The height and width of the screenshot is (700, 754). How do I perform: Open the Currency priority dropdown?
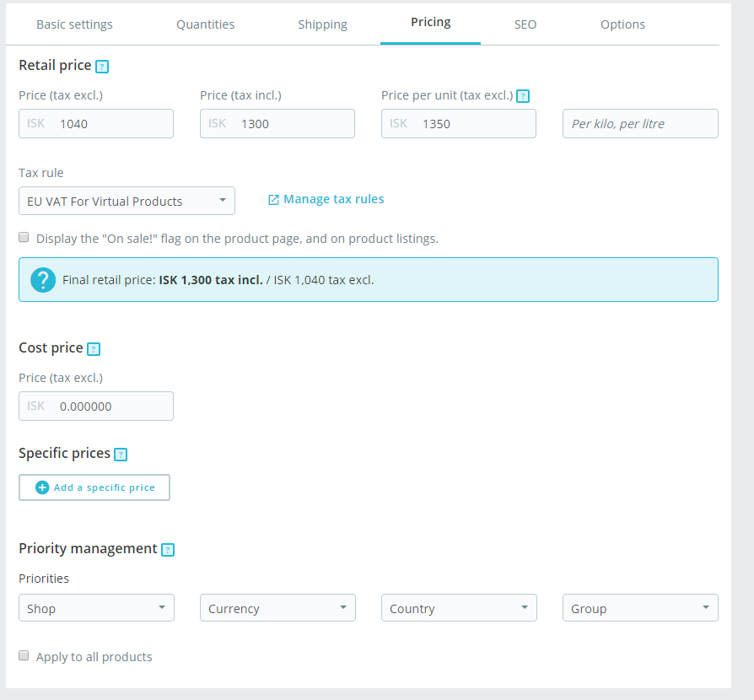277,608
